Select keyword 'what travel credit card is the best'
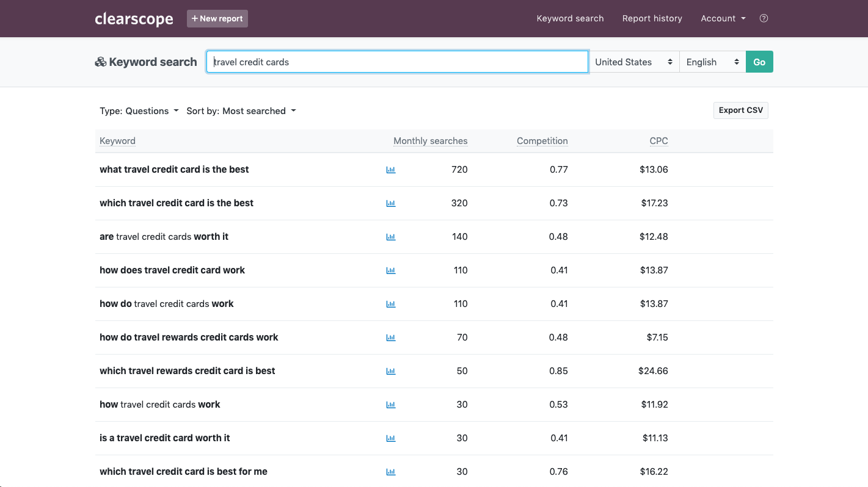The image size is (868, 487). (x=174, y=170)
